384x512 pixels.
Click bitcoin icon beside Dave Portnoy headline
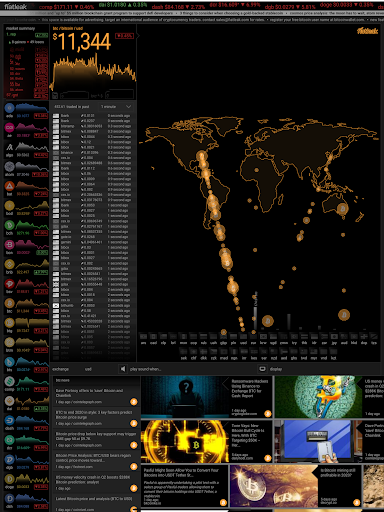[134, 402]
